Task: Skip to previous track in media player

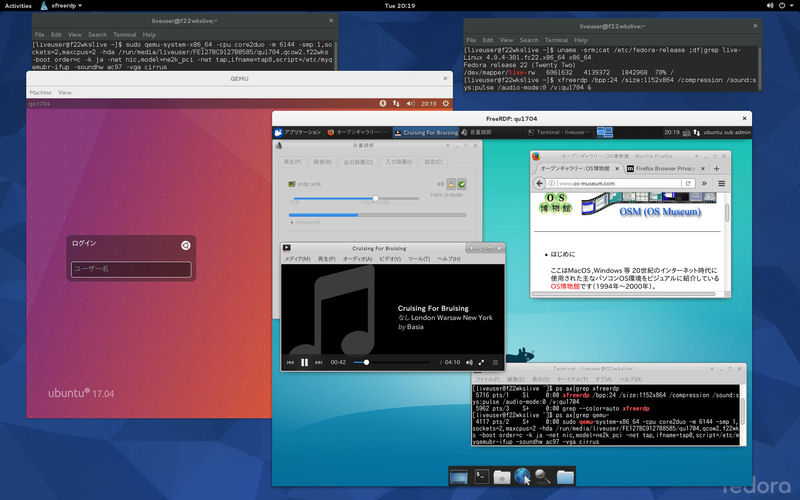Action: 290,362
